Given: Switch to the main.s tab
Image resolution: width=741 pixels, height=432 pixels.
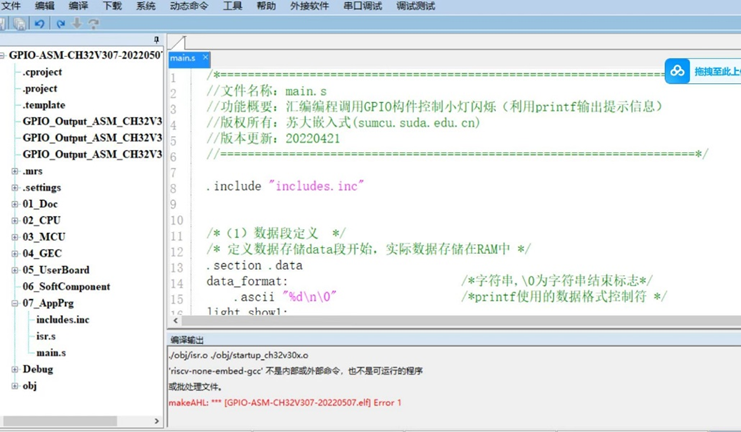Looking at the screenshot, I should click(183, 59).
